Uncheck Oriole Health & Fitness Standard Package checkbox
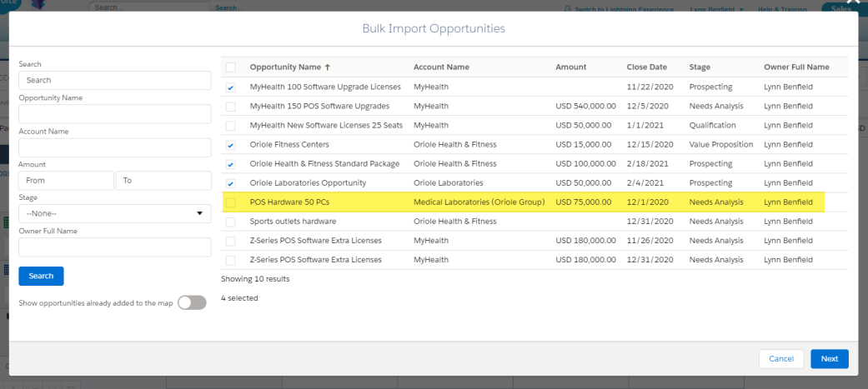Image resolution: width=868 pixels, height=389 pixels. click(x=230, y=164)
